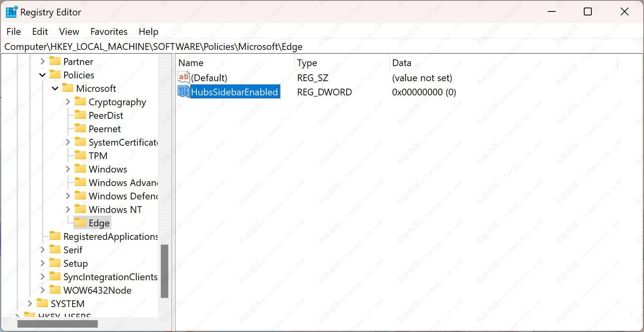Expand the Windows NT key
This screenshot has width=644, height=332.
click(68, 210)
